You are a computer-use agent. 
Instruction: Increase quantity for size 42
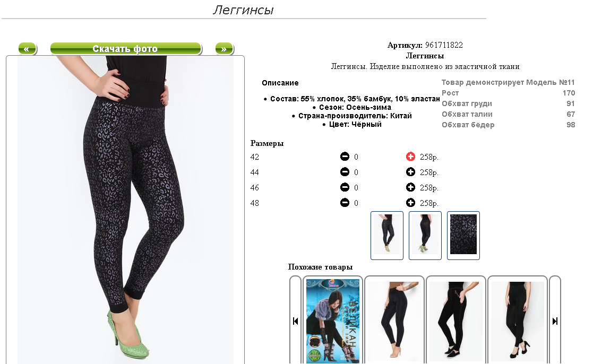[410, 157]
